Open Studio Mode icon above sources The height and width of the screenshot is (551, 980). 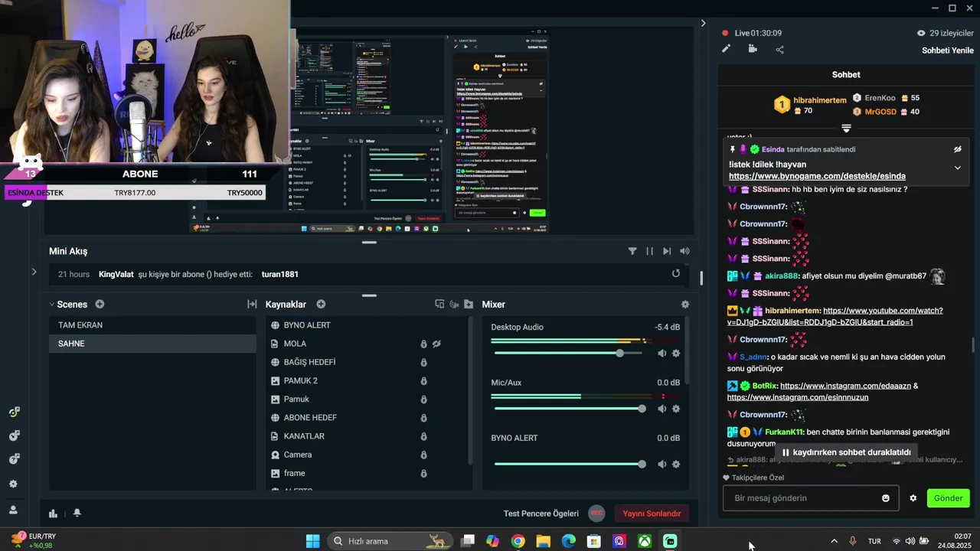[439, 305]
